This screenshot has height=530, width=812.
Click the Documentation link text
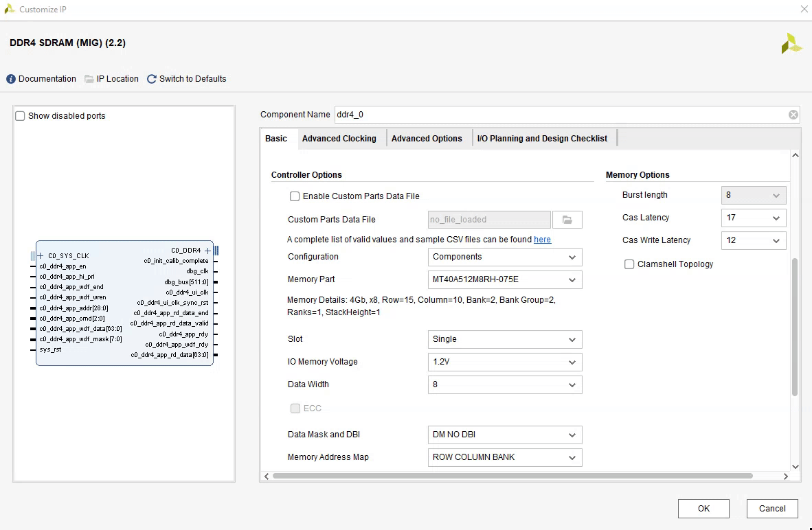point(47,79)
